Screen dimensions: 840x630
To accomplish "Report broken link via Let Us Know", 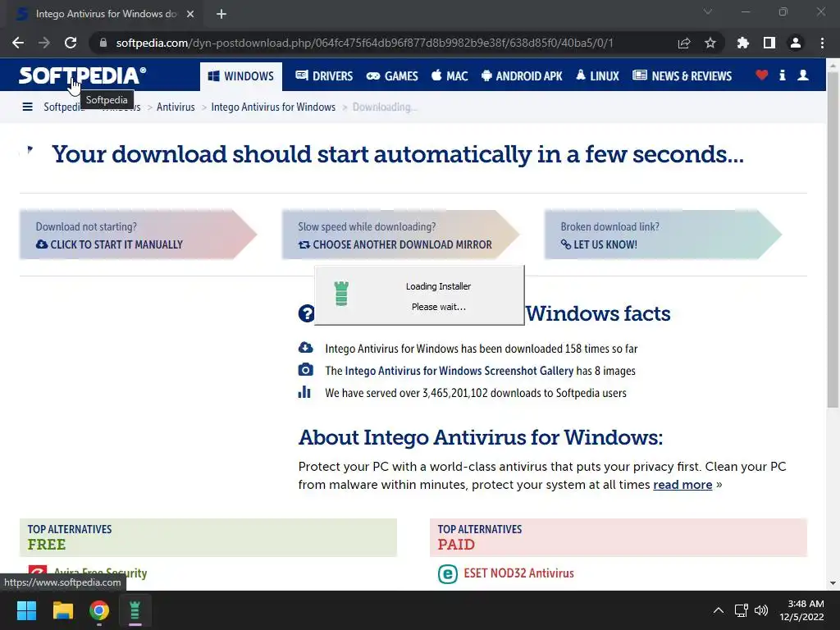I will click(x=599, y=244).
